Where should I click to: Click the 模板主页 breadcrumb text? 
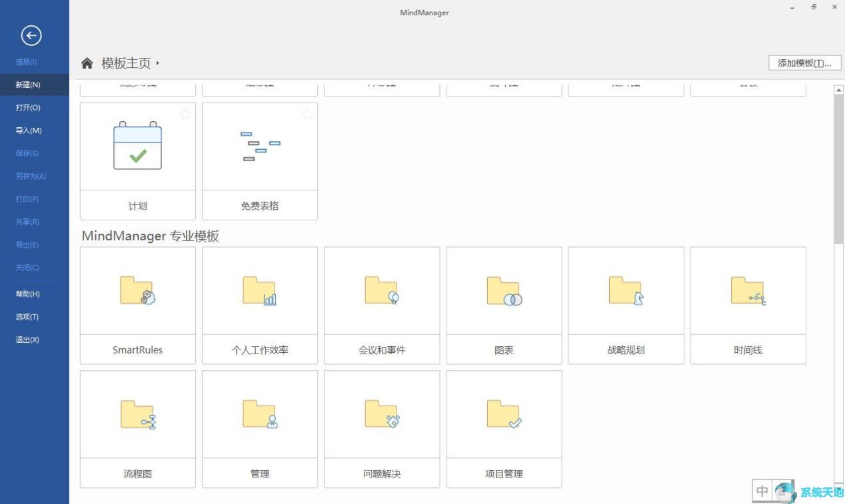pos(126,63)
